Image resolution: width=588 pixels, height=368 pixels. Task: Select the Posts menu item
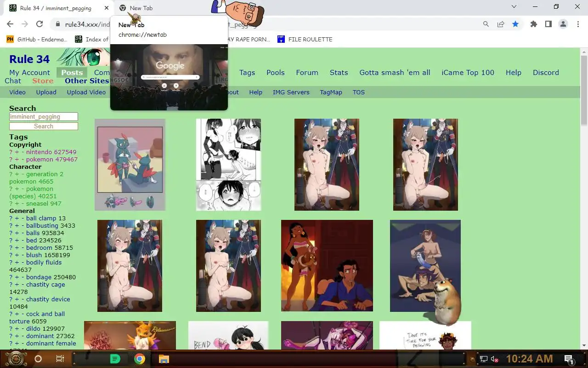[x=72, y=72]
